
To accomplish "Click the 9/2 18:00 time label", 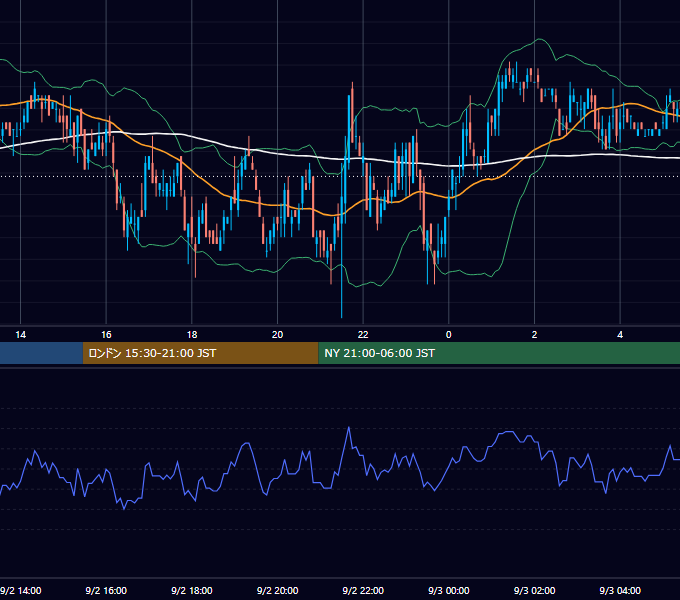I will coord(192,590).
